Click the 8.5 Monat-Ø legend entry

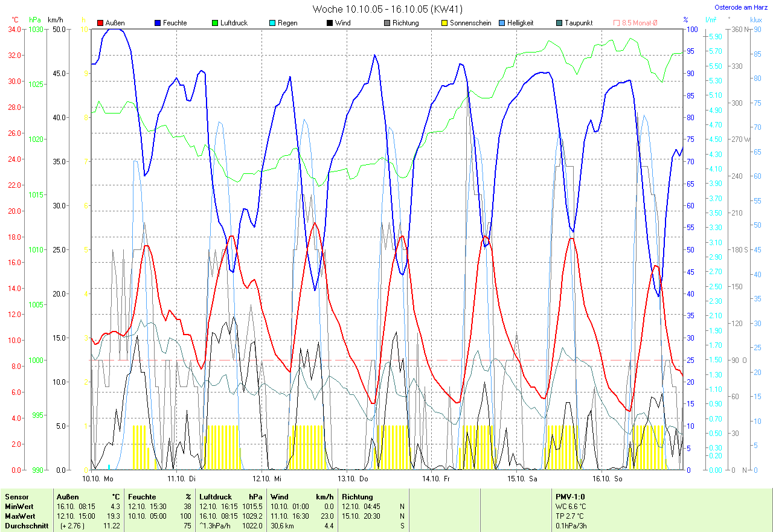[635, 23]
